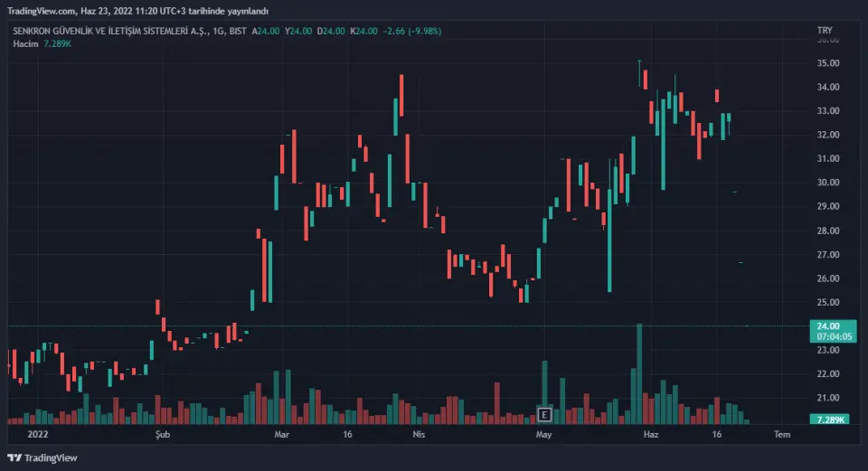Select the 1G interval label in the title
The height and width of the screenshot is (471, 868).
coord(219,31)
